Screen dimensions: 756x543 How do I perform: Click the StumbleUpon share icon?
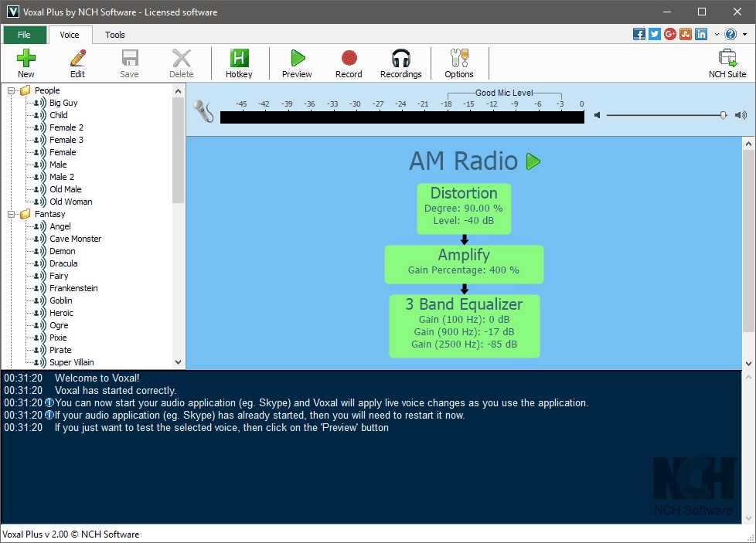point(685,34)
